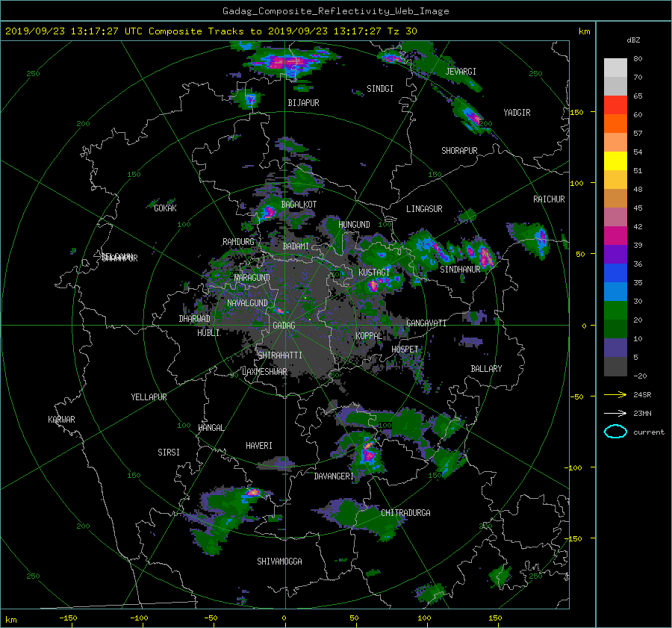This screenshot has height=628, width=672.
Task: Click the SIRSI city label
Action: [169, 453]
